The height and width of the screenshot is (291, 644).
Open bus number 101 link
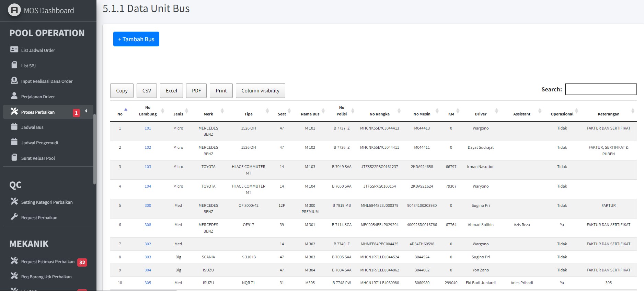[x=148, y=128]
